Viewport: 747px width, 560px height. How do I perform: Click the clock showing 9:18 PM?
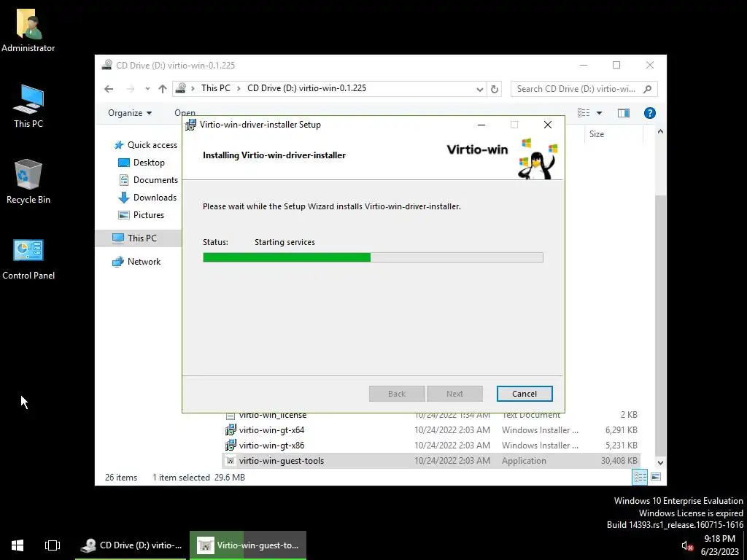[719, 539]
